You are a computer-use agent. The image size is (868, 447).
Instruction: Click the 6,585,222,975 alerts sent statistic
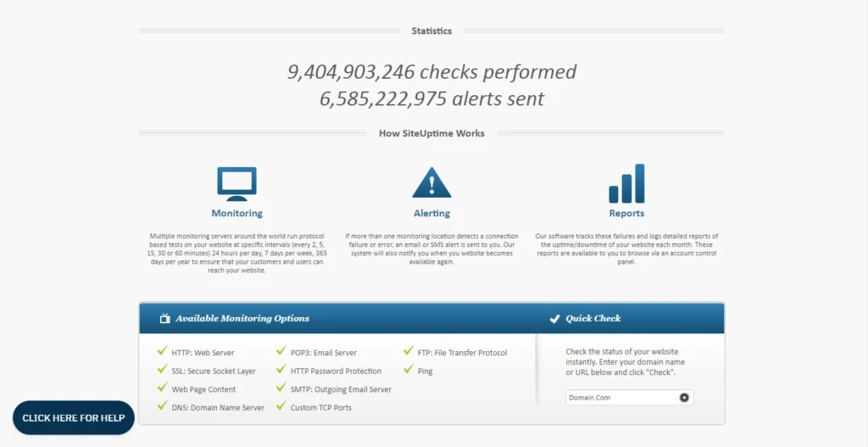click(x=431, y=98)
